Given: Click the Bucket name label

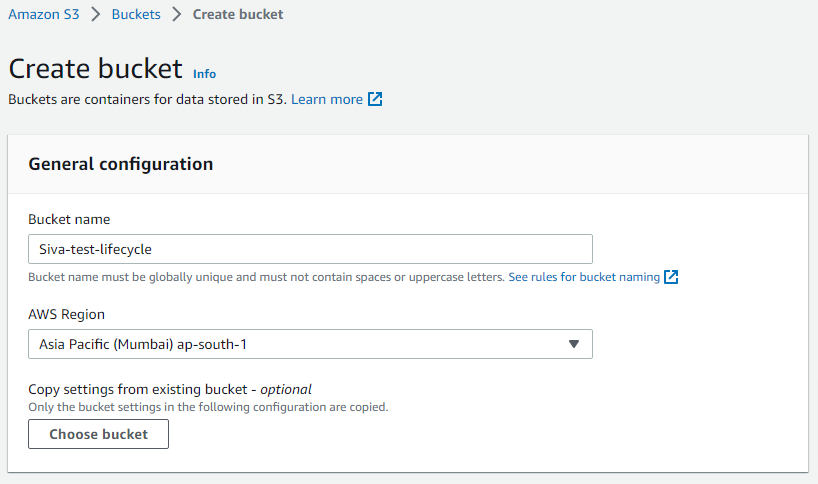Looking at the screenshot, I should click(69, 220).
